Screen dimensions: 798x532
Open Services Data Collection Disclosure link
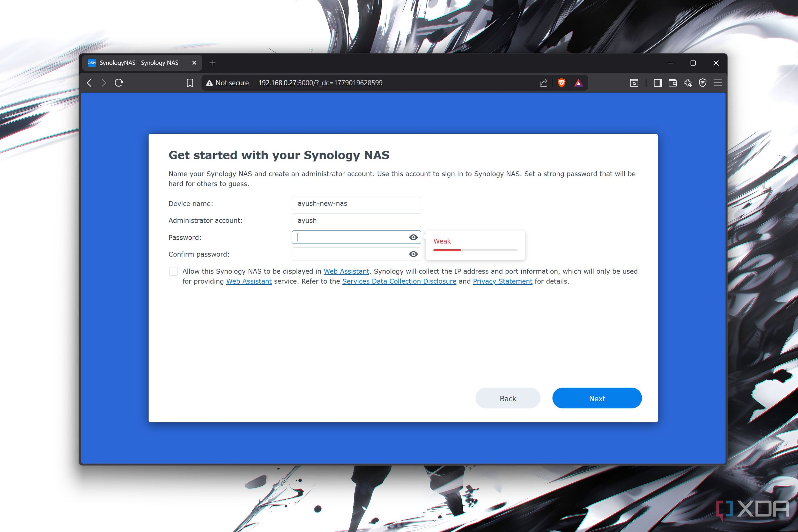pos(399,281)
